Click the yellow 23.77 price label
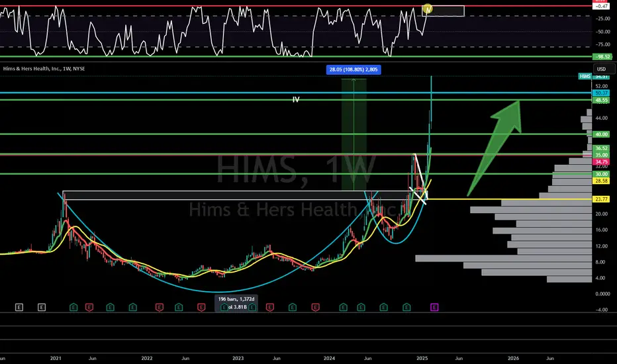Screen dimensions: 617x364 [x=601, y=199]
